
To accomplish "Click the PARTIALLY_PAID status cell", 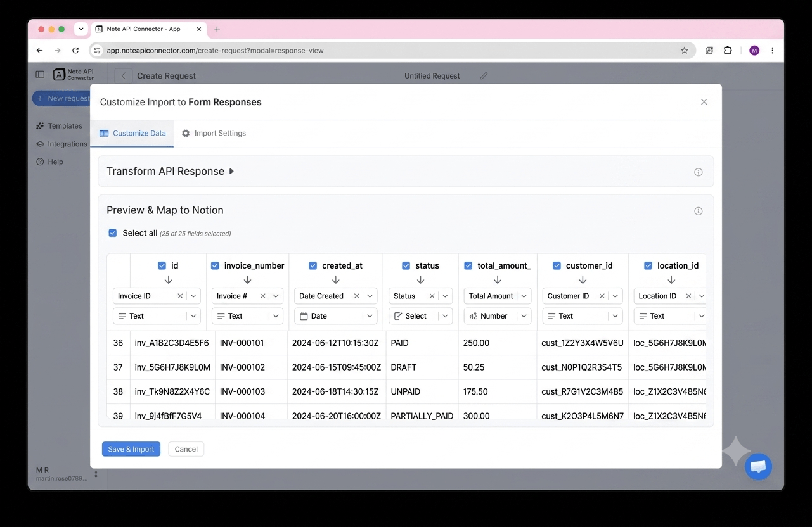I will (422, 416).
